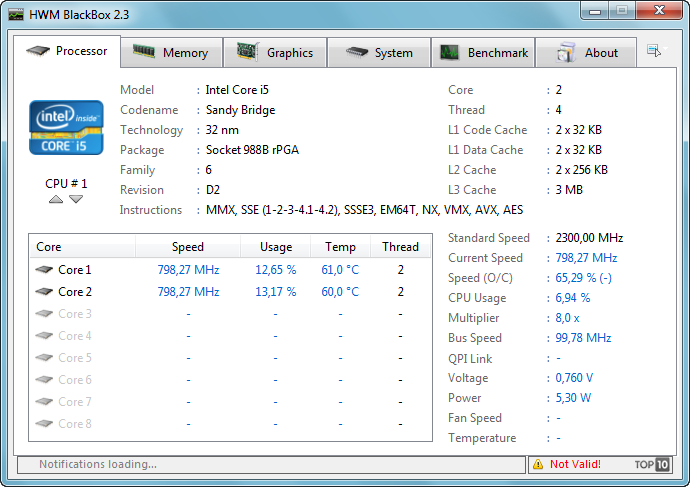
Task: Click the Core 1 chip icon
Action: [x=44, y=270]
